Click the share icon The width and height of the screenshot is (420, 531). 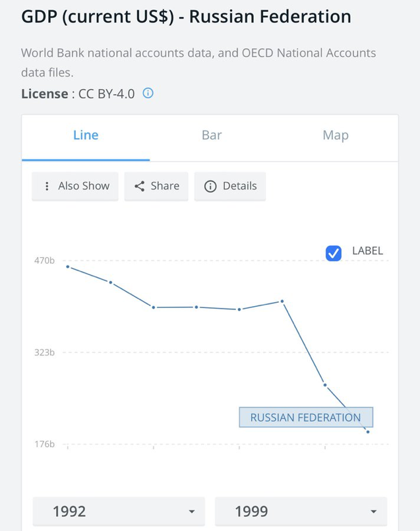click(x=139, y=186)
